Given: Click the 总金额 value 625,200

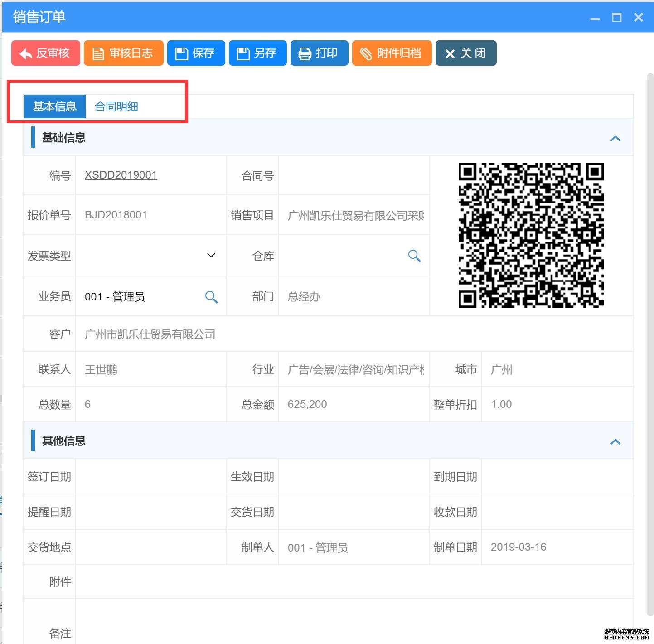Looking at the screenshot, I should (307, 404).
